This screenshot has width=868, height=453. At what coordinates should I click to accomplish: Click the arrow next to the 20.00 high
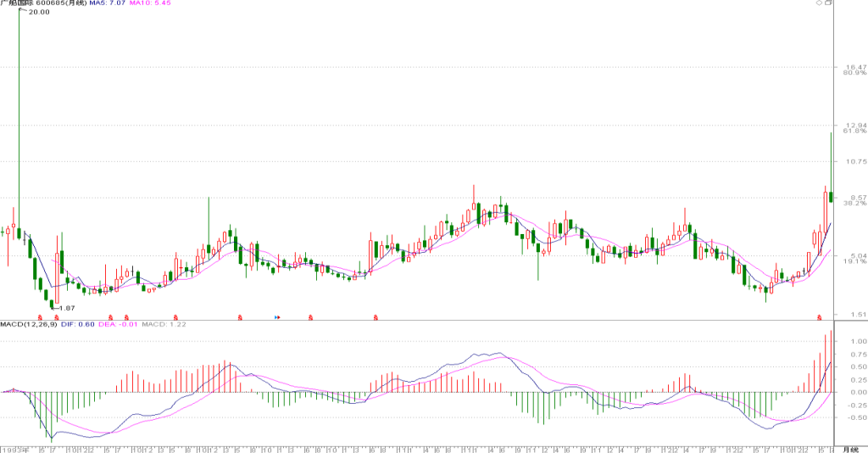point(23,10)
